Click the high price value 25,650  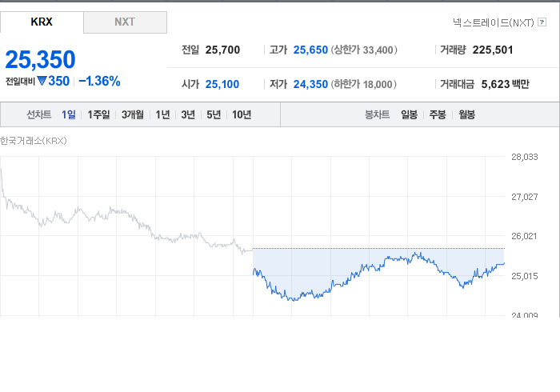(x=310, y=50)
